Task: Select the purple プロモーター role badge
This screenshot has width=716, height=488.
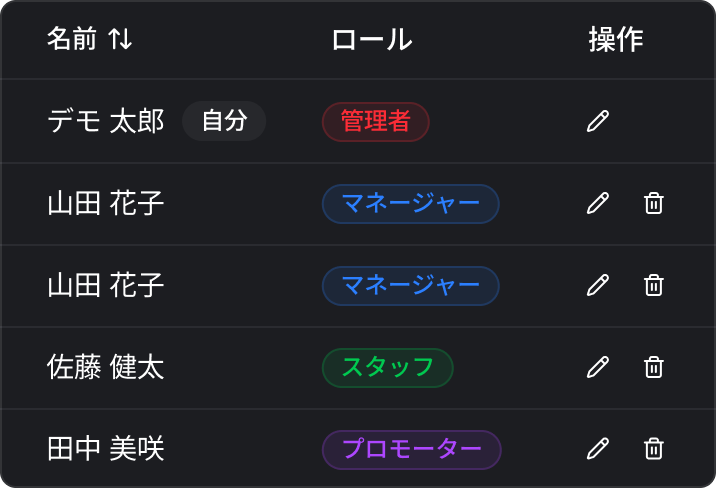Action: coord(411,449)
